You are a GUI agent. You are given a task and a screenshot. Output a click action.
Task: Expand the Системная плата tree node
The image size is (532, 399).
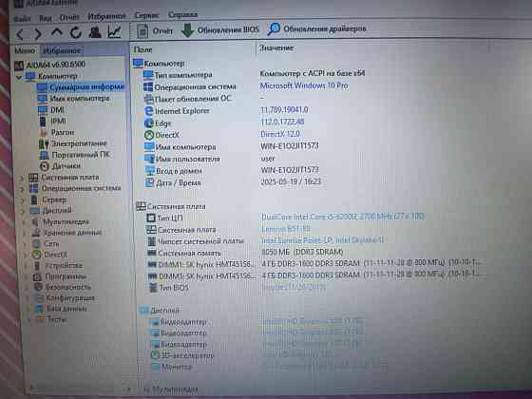point(22,178)
